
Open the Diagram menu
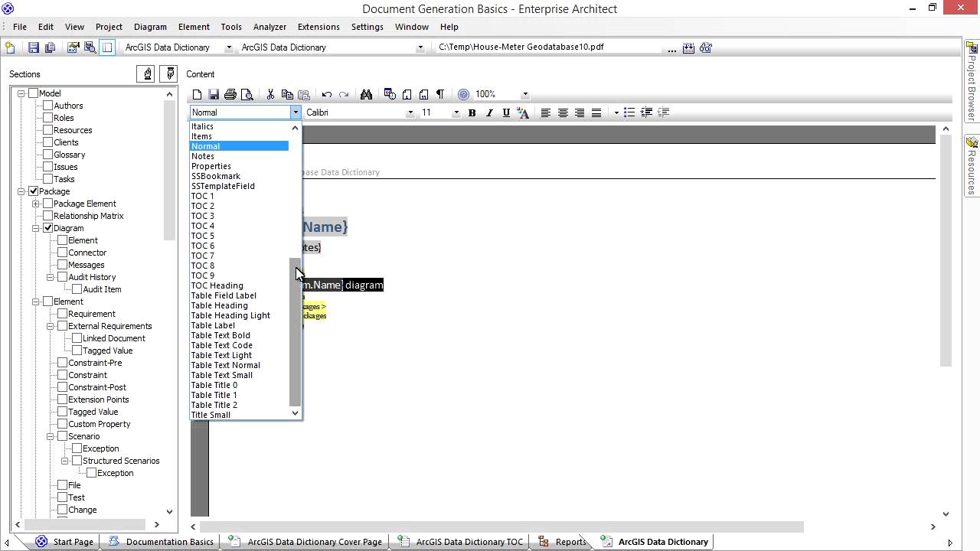(150, 27)
